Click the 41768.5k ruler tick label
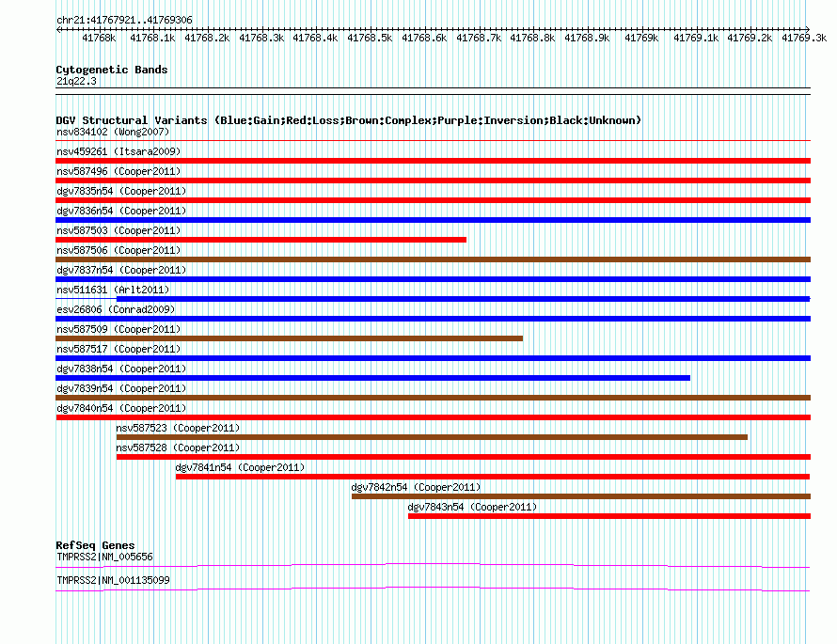 [370, 38]
